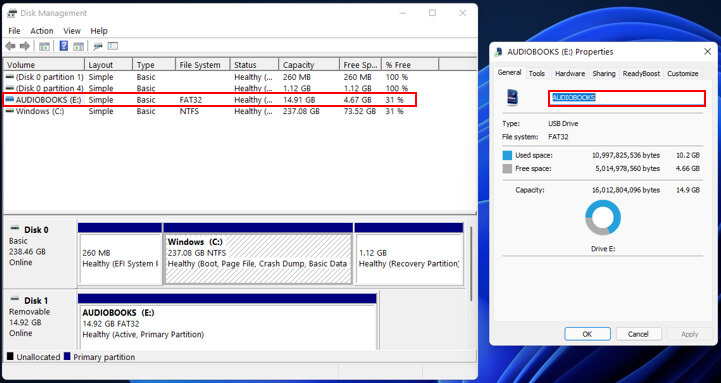The width and height of the screenshot is (721, 383).
Task: Sort by the Layout column header
Action: [109, 65]
